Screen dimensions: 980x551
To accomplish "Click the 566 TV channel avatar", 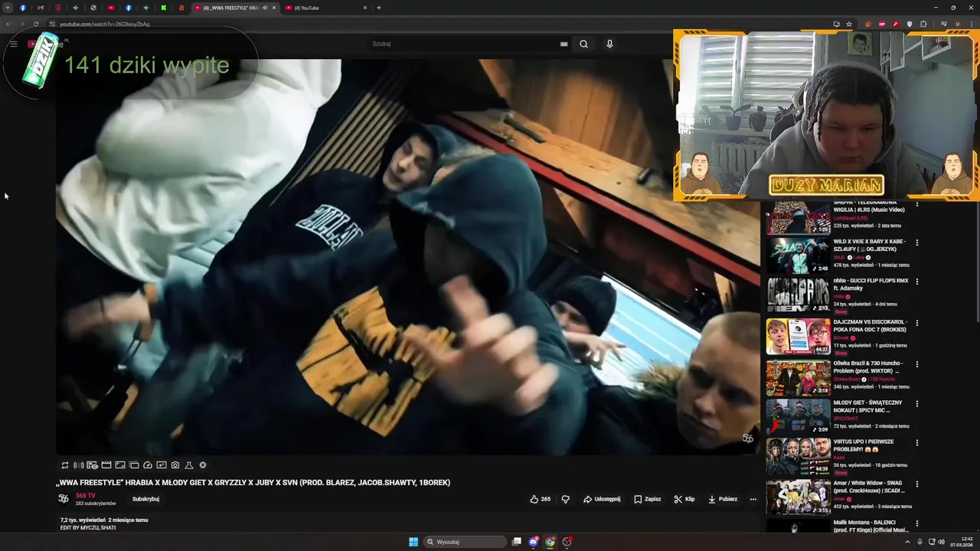I will pyautogui.click(x=64, y=499).
